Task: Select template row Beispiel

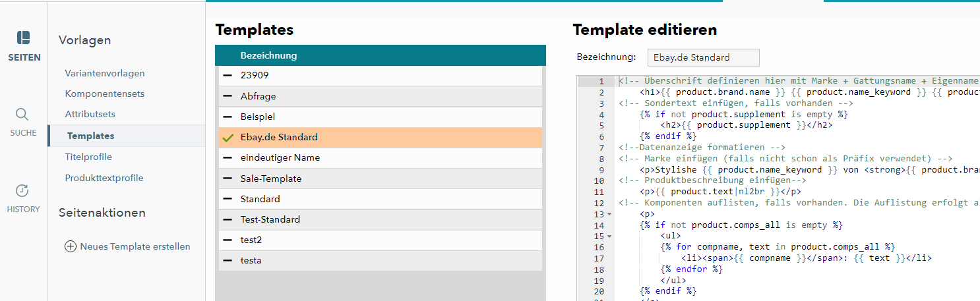Action: tap(381, 117)
